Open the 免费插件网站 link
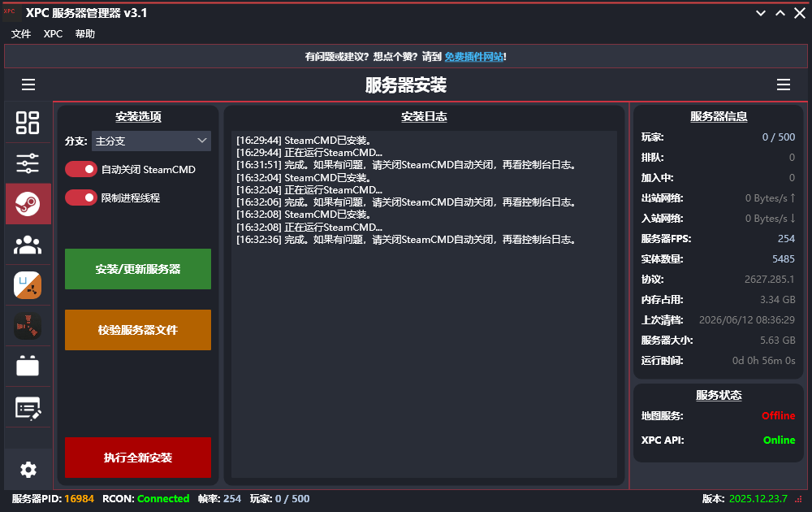The height and width of the screenshot is (512, 812). point(474,57)
